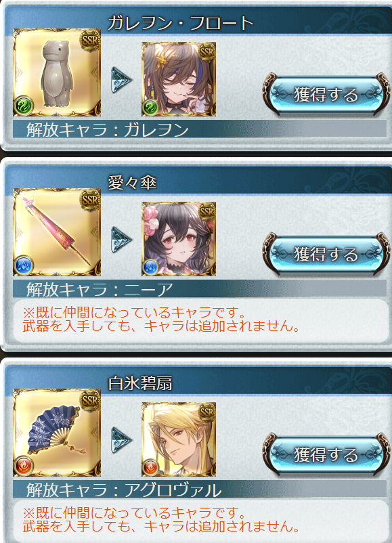Image resolution: width=392 pixels, height=543 pixels.
Task: Click the 解放キャラ：アグロヴァル label bar
Action: [200, 489]
